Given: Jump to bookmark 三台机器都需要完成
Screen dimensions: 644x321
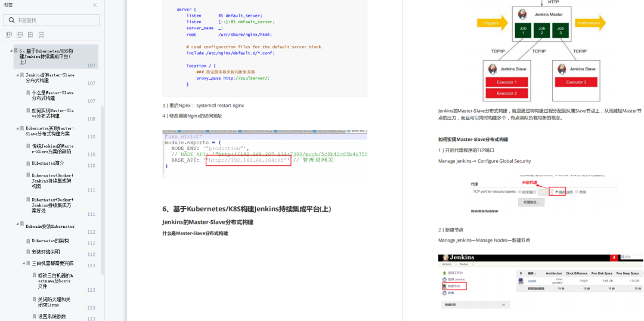Looking at the screenshot, I should [52, 263].
